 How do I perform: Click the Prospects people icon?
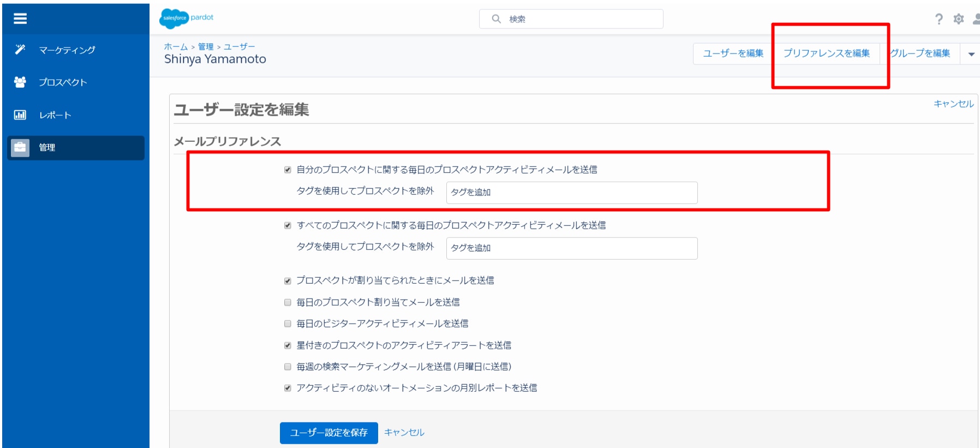point(20,82)
